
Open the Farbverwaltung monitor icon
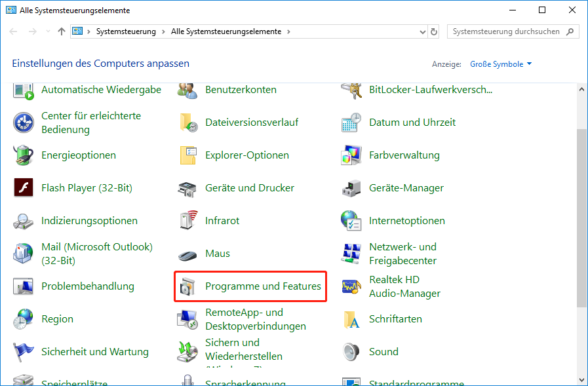(351, 155)
